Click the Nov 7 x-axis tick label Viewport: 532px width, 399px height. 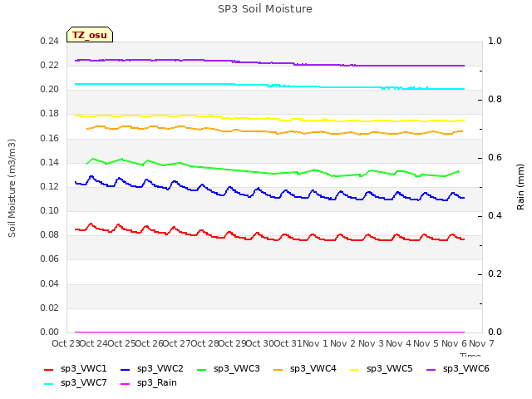point(481,343)
